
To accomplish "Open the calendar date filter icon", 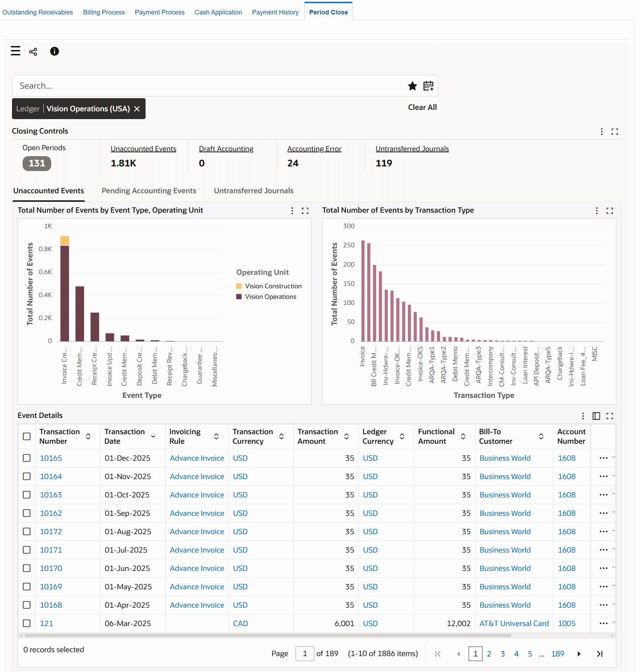I will 428,86.
